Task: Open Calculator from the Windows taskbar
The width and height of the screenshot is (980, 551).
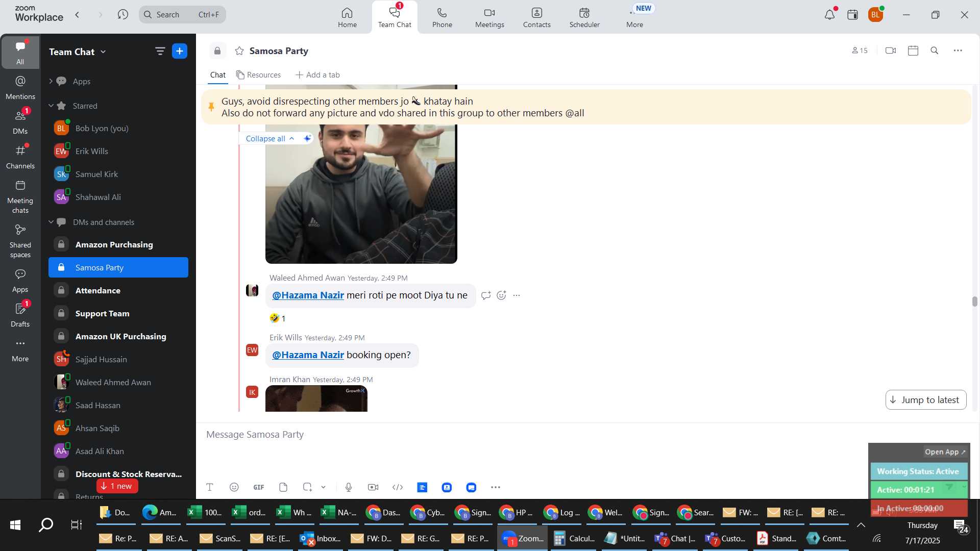Action: (574, 538)
